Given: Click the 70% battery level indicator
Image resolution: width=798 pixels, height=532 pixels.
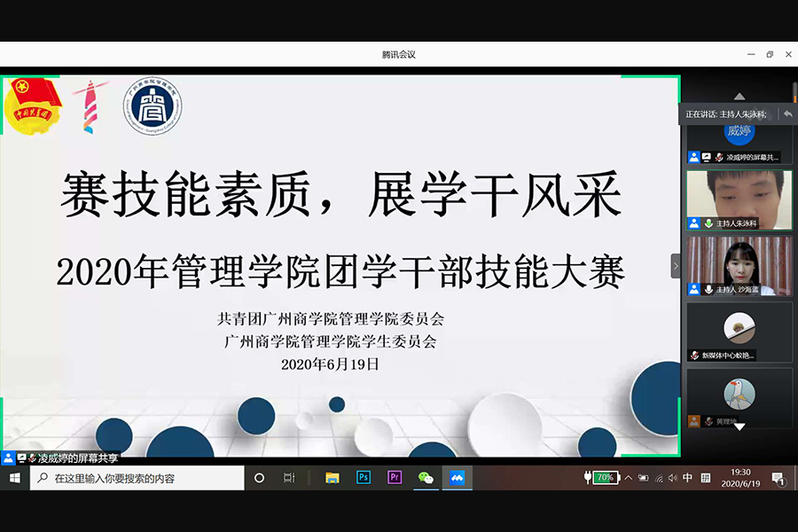Looking at the screenshot, I should (x=605, y=477).
